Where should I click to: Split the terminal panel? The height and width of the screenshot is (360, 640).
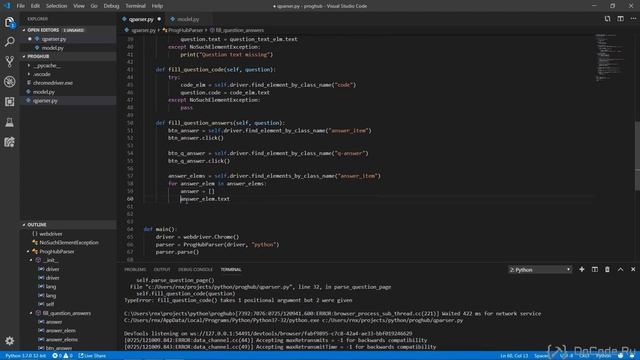[595, 269]
